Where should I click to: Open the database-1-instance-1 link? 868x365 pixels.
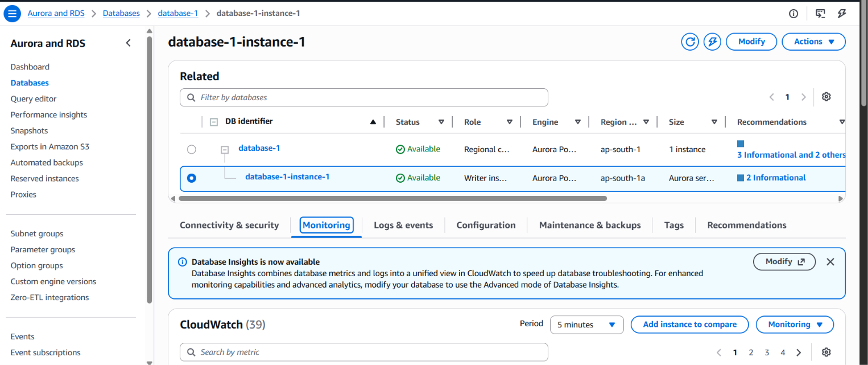287,177
